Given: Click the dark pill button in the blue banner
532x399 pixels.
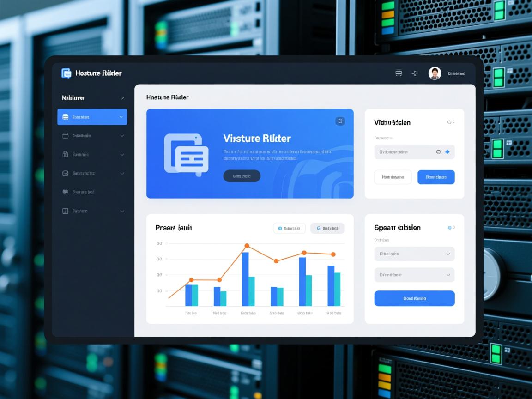Looking at the screenshot, I should 242,176.
